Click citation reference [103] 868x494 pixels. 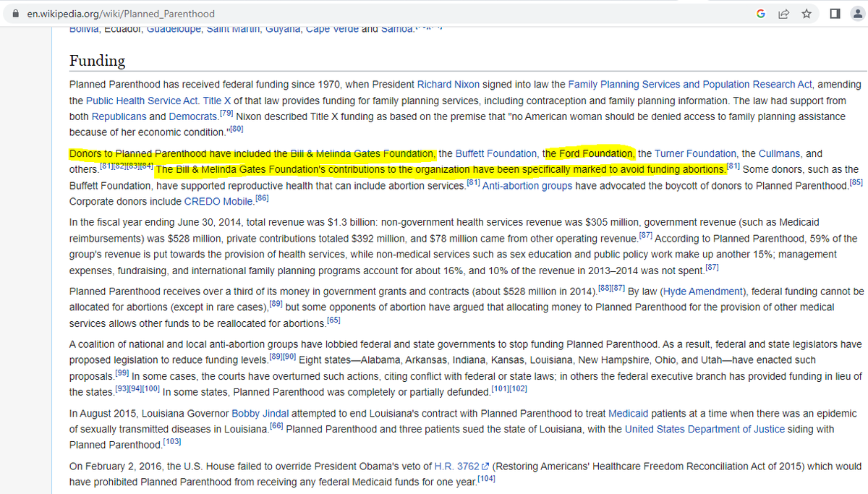[172, 441]
